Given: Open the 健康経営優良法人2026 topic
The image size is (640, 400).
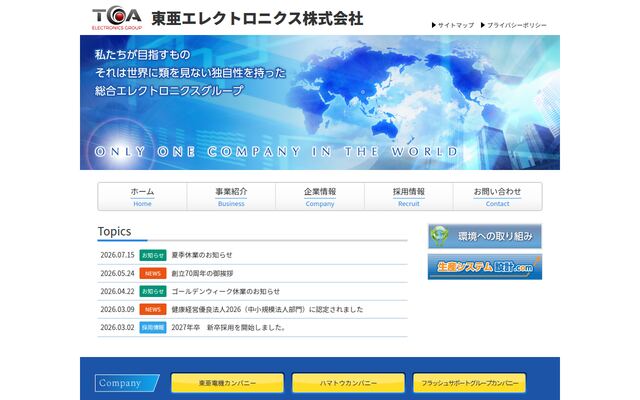Looking at the screenshot, I should click(x=267, y=309).
